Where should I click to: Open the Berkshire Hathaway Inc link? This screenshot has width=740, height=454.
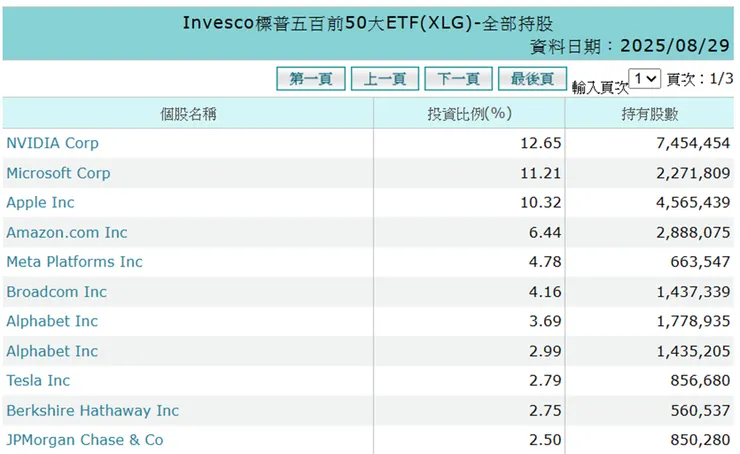click(x=92, y=411)
